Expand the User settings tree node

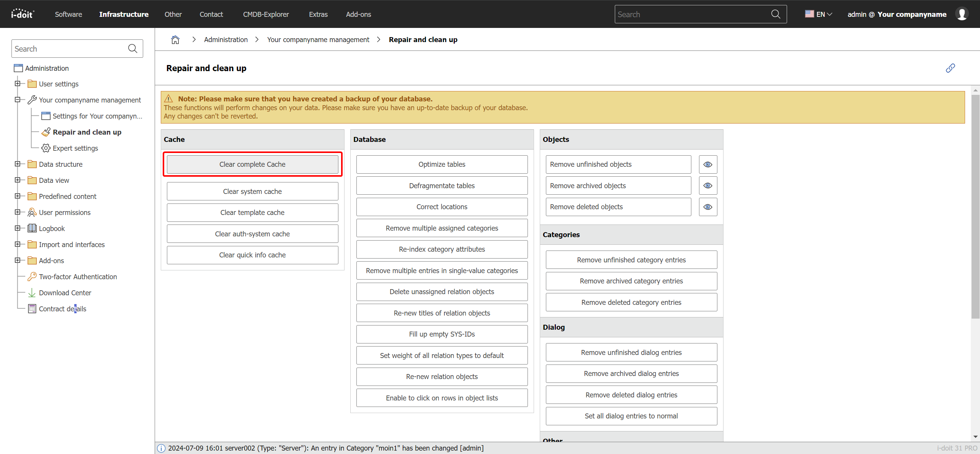(x=17, y=83)
